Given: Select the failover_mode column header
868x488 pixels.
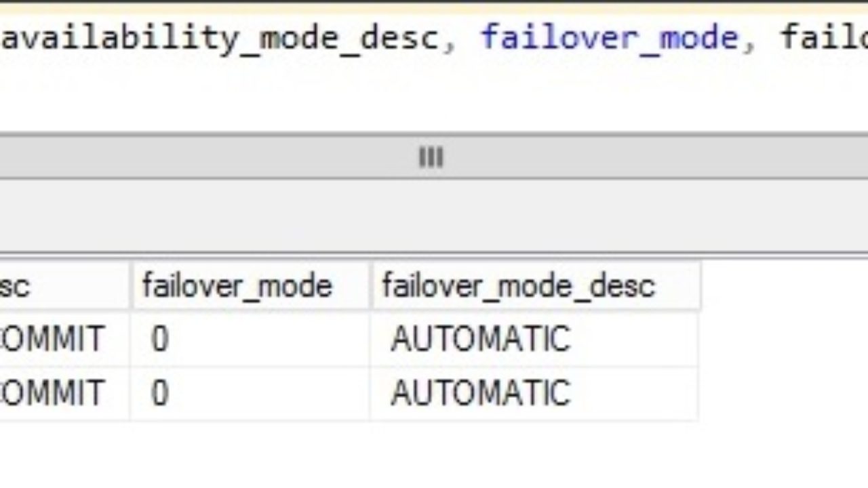Looking at the screenshot, I should click(237, 285).
